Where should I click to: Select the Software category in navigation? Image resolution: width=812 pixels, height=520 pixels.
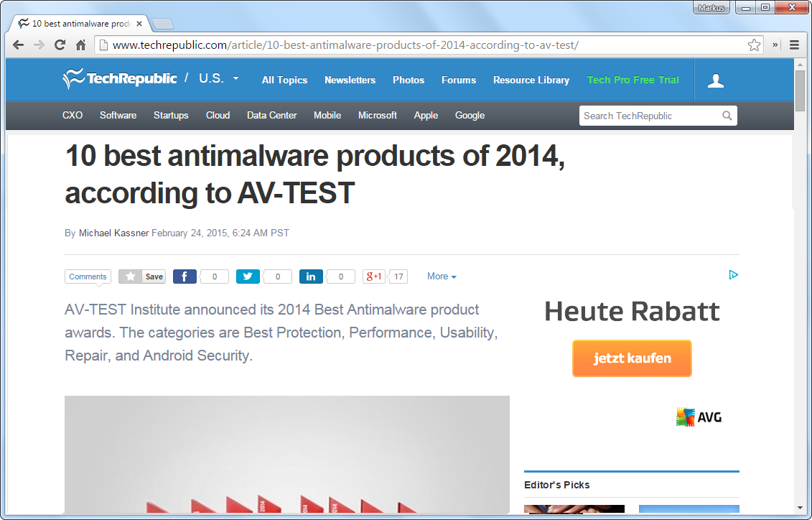point(118,116)
